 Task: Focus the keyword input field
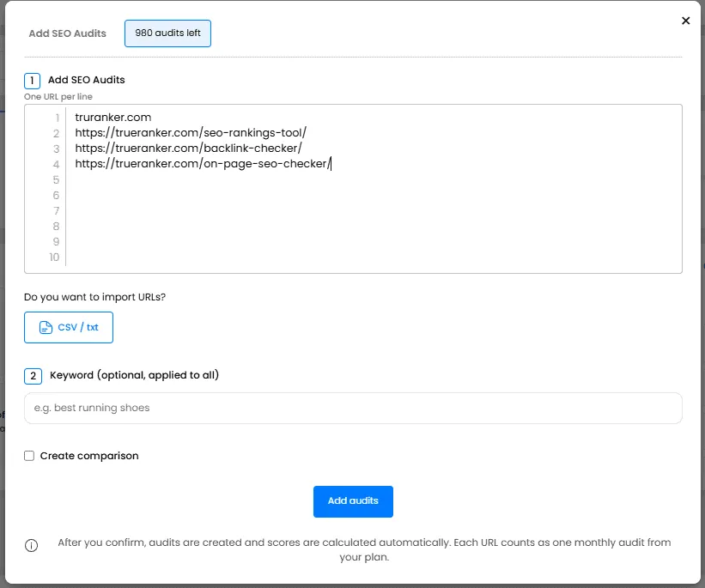[x=353, y=409]
